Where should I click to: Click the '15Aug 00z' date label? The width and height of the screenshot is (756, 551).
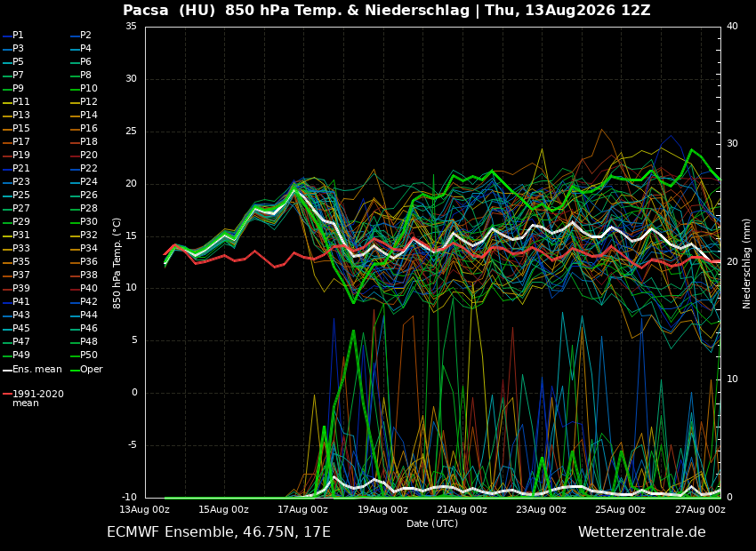224,509
